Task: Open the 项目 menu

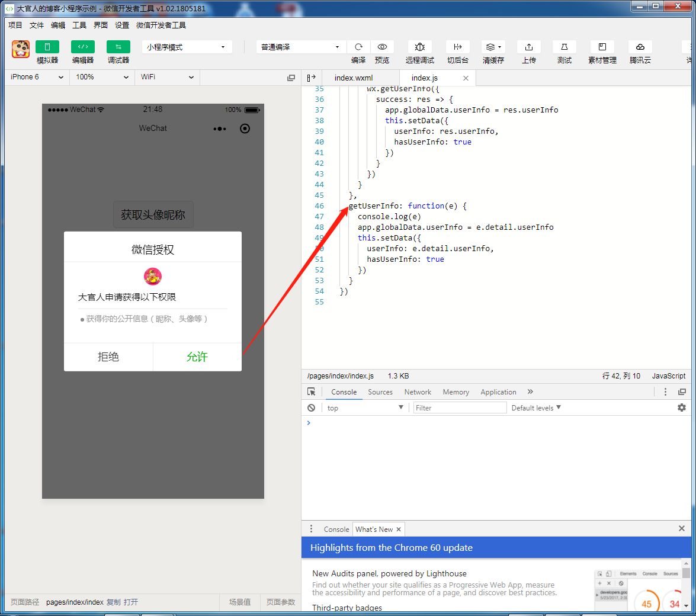Action: pyautogui.click(x=15, y=25)
